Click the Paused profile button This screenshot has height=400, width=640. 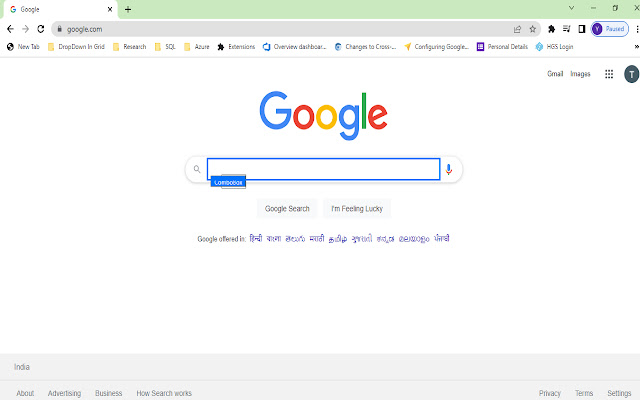pos(610,29)
